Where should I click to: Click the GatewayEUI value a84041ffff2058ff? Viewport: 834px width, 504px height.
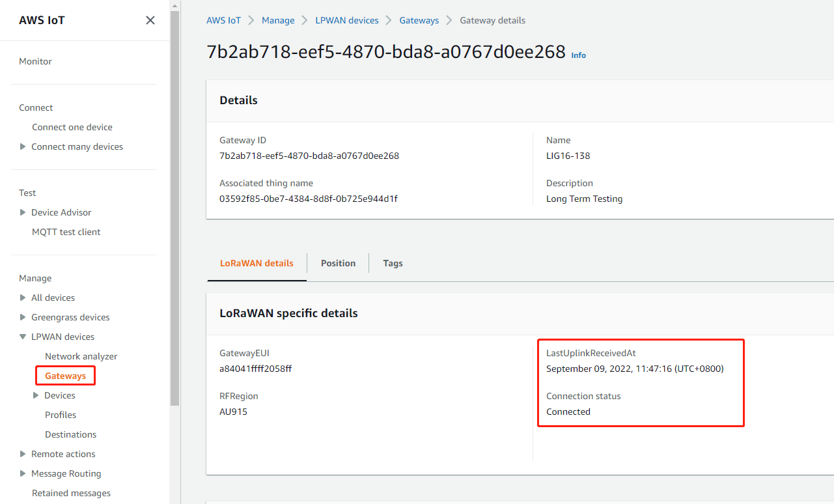[x=256, y=369]
